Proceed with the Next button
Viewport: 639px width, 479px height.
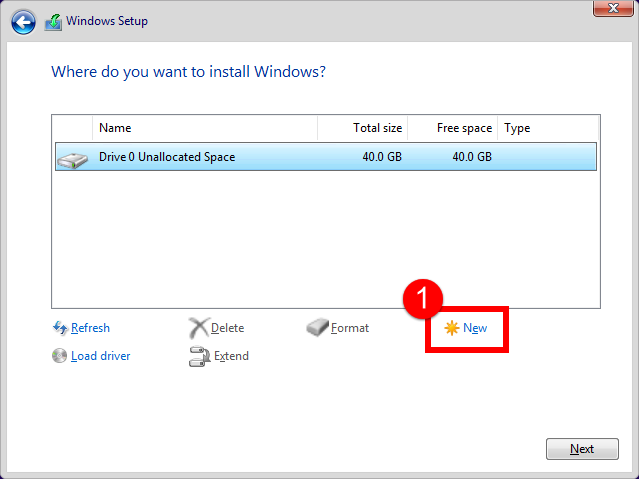582,449
